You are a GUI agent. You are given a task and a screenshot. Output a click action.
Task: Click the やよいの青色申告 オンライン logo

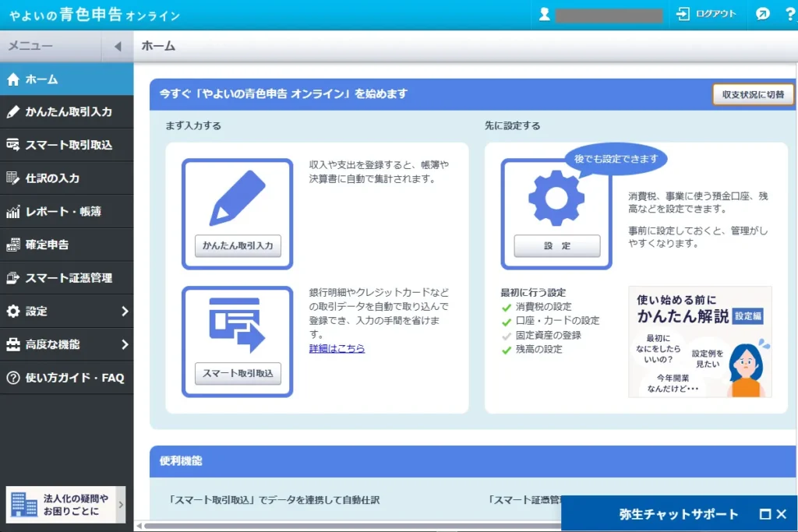coord(94,15)
